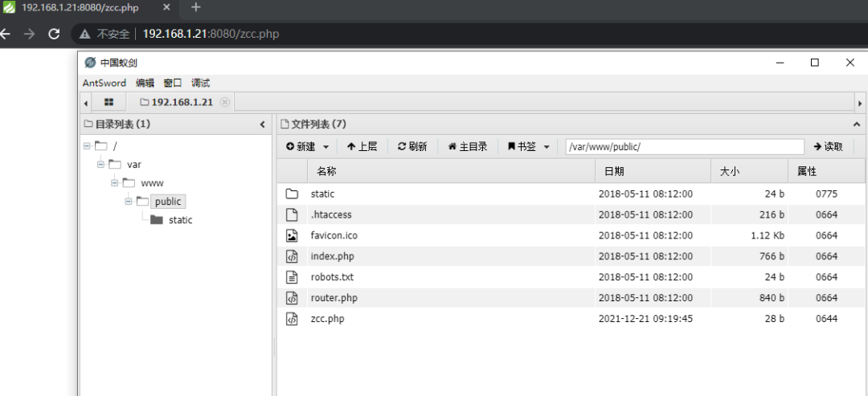Click the zcc.php date 2021-12-21 09:19:45
This screenshot has width=868, height=396.
[645, 319]
